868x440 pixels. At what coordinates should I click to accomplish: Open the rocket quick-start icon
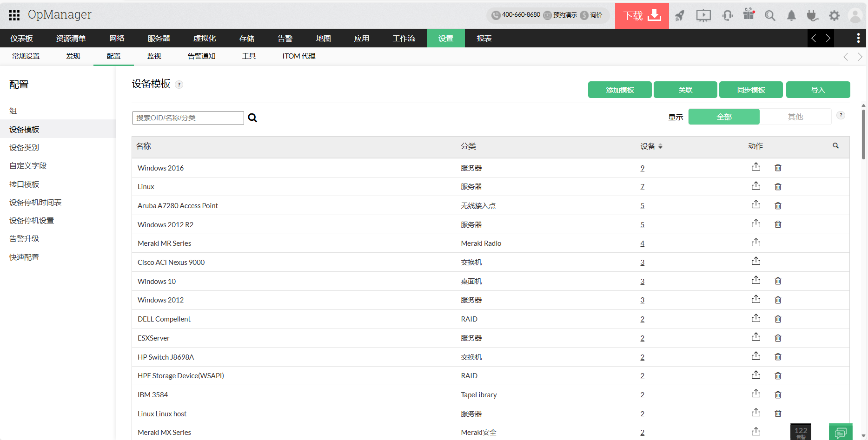pyautogui.click(x=680, y=16)
